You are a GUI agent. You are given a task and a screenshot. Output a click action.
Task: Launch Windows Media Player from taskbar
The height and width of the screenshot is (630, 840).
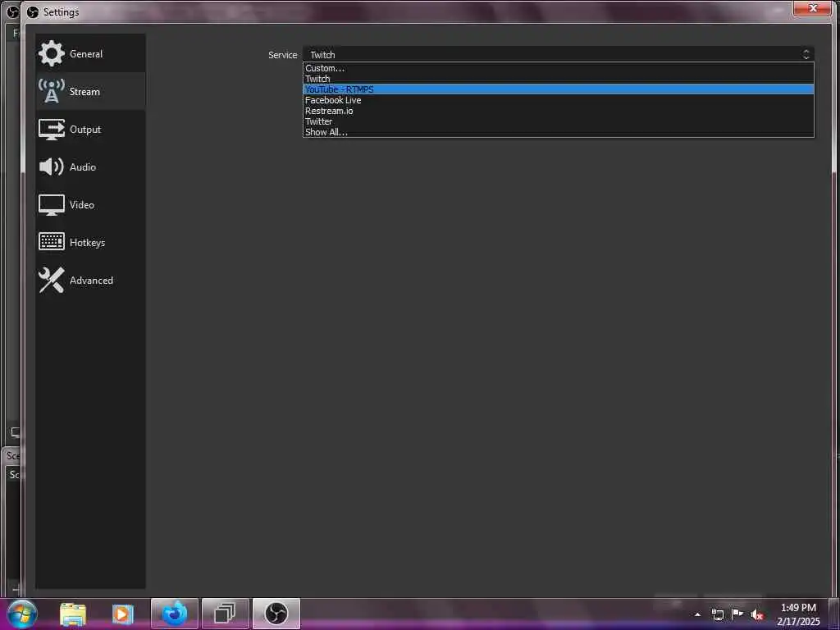(123, 614)
